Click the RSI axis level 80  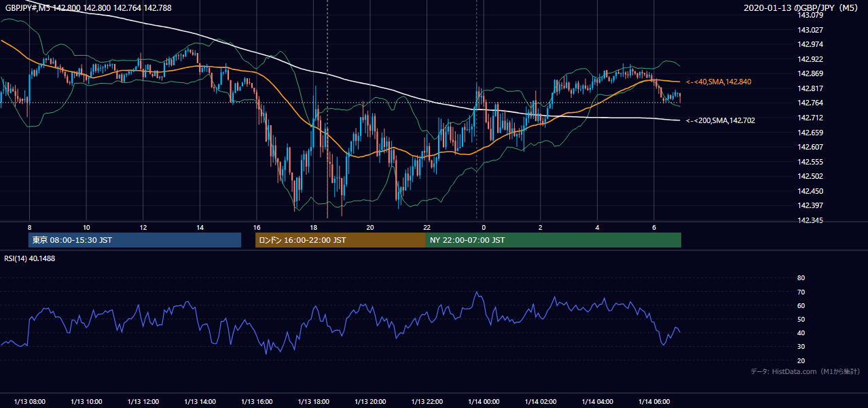tap(801, 278)
